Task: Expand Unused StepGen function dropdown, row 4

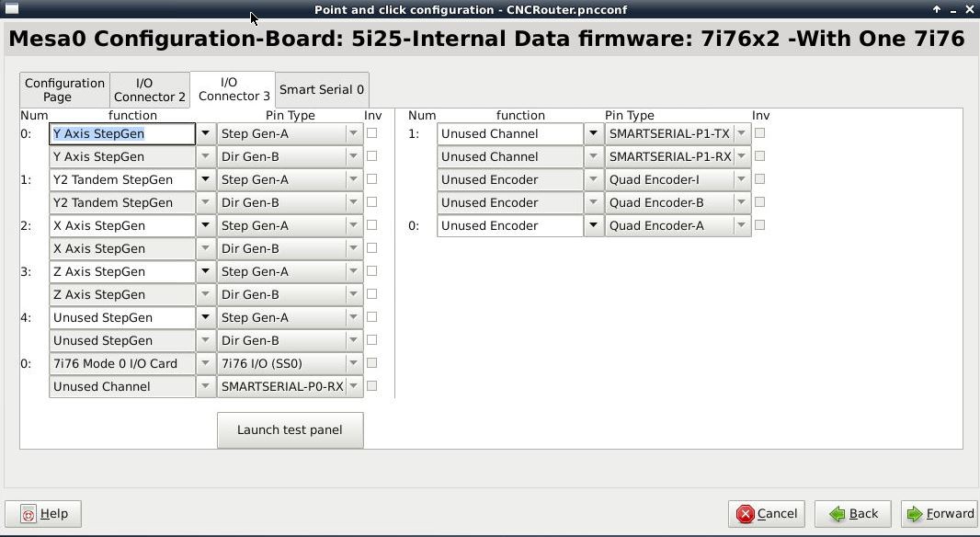Action: [206, 317]
